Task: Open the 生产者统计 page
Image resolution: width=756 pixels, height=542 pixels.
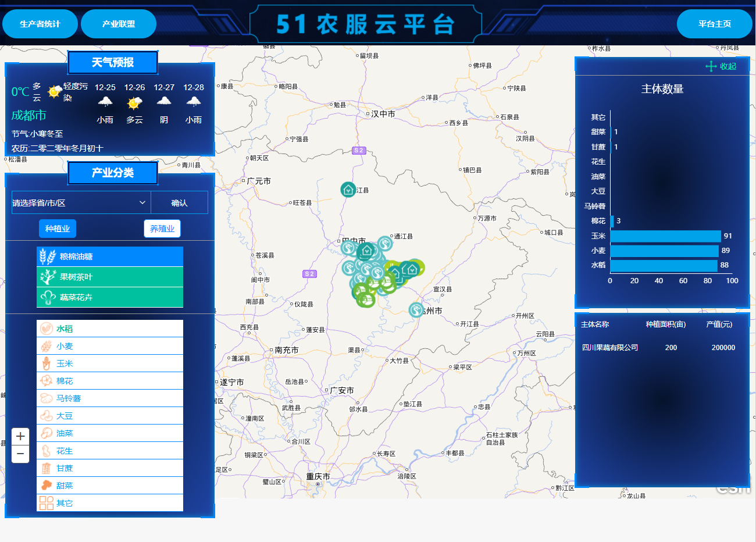Action: pyautogui.click(x=40, y=24)
